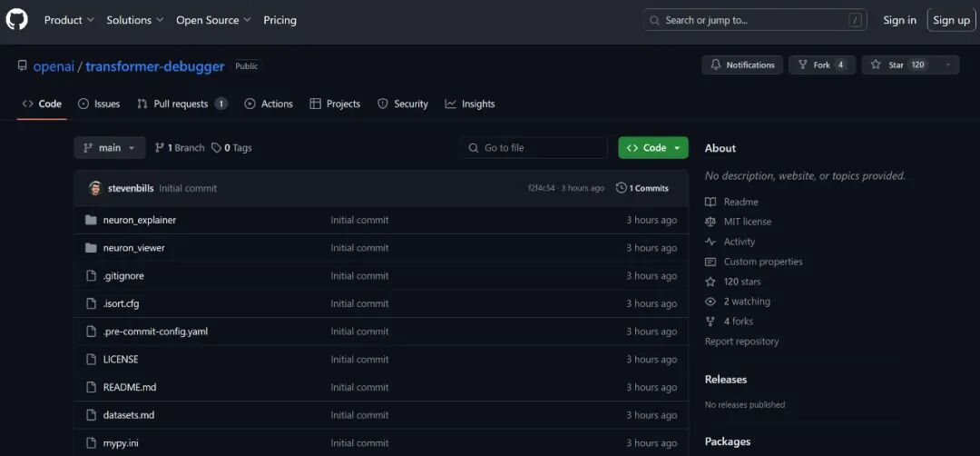980x456 pixels.
Task: Click the folder icon beside neuron_viewer
Action: tap(92, 248)
